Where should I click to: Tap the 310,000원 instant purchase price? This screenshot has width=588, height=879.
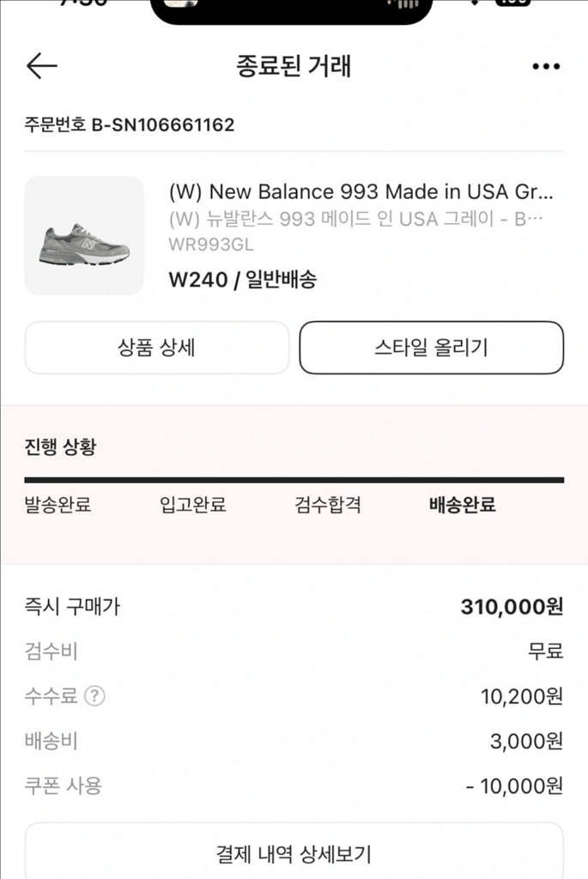pyautogui.click(x=512, y=607)
